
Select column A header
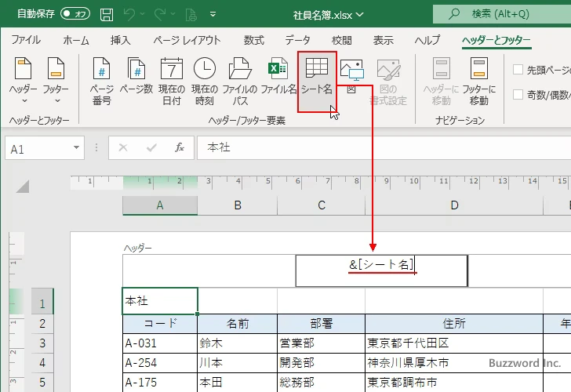tap(160, 205)
